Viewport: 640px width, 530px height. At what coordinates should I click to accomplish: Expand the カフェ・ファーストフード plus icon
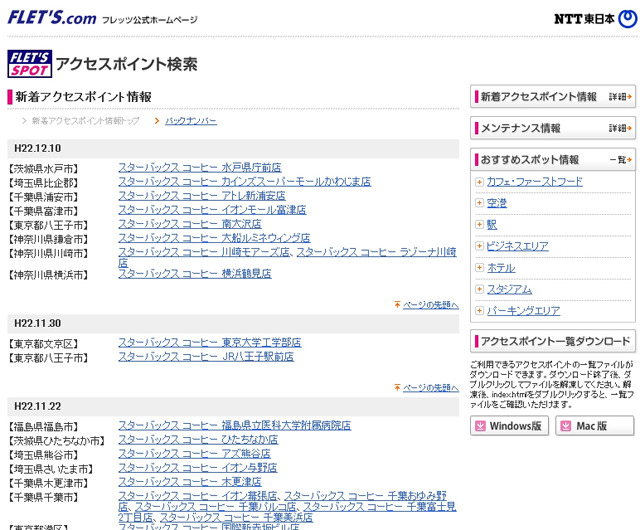[480, 182]
